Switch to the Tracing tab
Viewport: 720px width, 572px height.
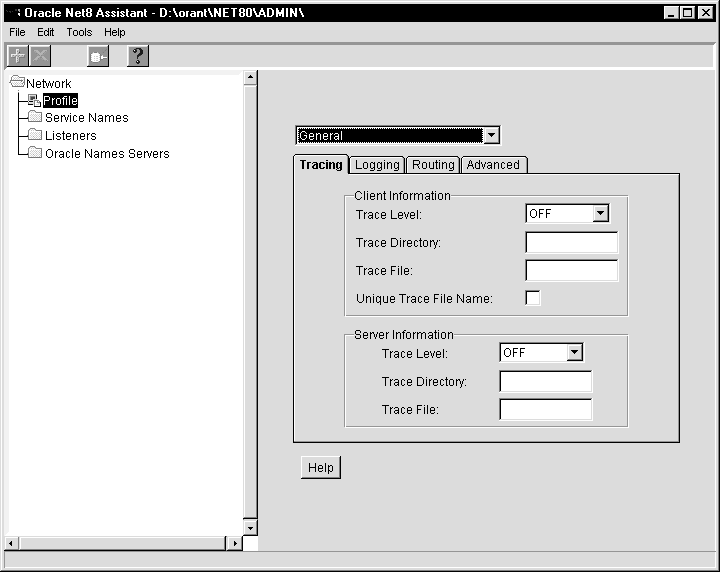[x=321, y=164]
